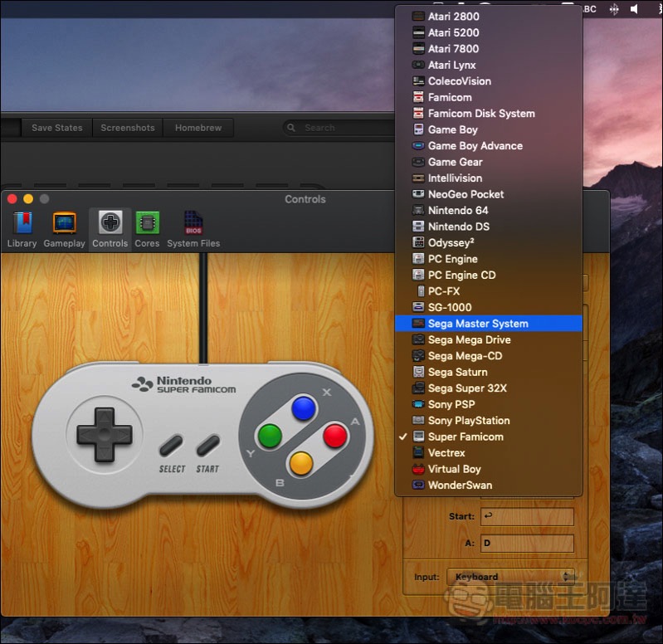Pick Game Gear from the menu
The image size is (663, 644).
(x=489, y=162)
